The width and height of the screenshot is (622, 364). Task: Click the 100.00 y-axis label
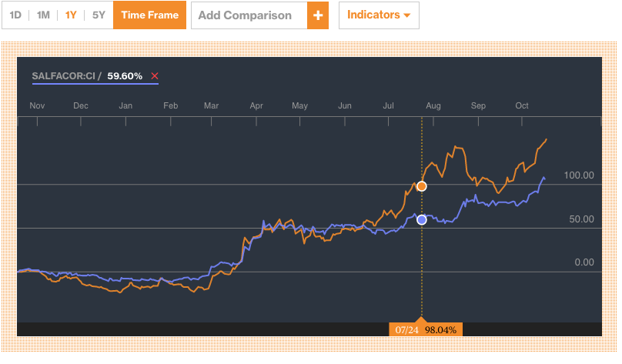[x=579, y=175]
